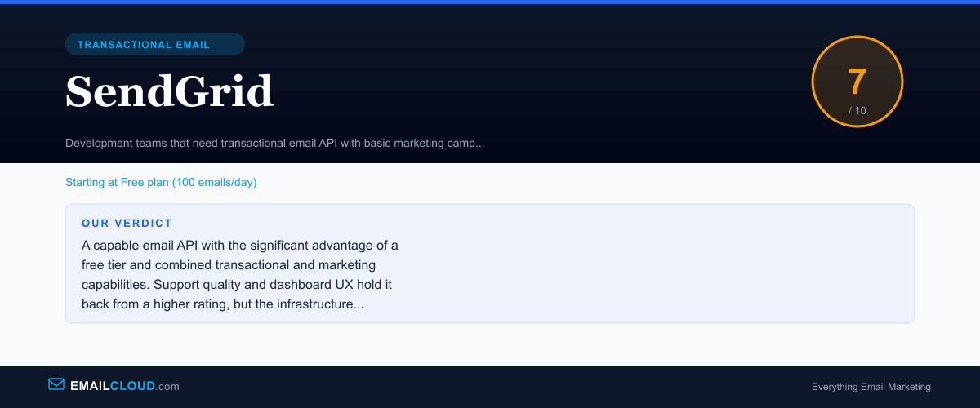Open the EMAILCLOUD.com footer logo link
This screenshot has width=980, height=408.
coord(114,386)
